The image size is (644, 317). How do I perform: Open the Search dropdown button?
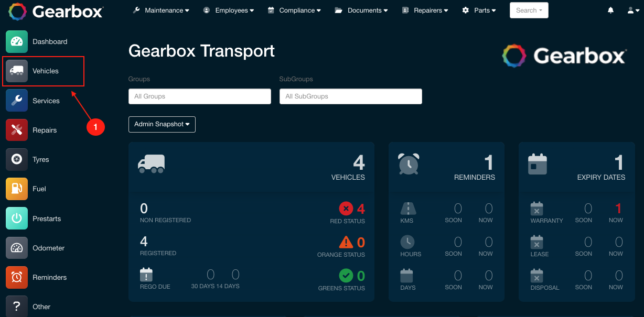[x=529, y=10]
